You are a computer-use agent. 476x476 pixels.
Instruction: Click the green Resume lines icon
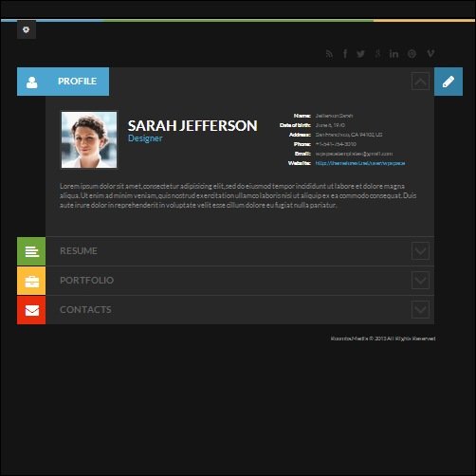(x=31, y=251)
